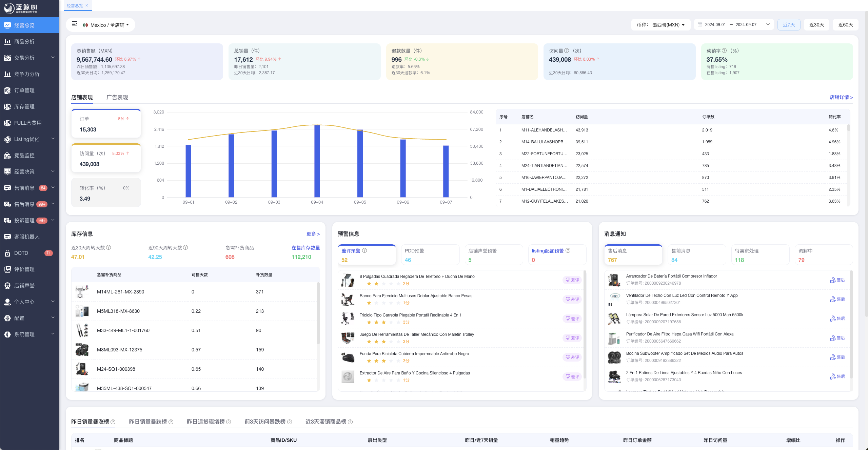Expand the 经营决策 submenu
The width and height of the screenshot is (868, 450).
pyautogui.click(x=53, y=171)
